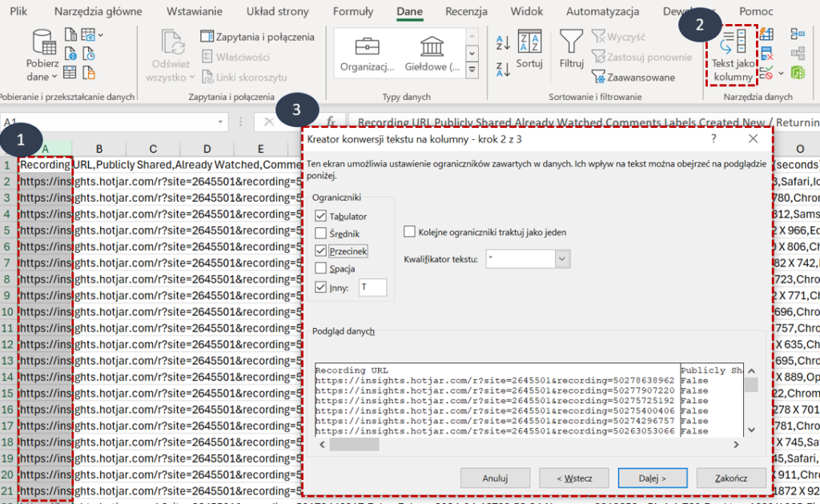The image size is (820, 504).
Task: Sort ascending with the A-Z icon
Action: 504,42
